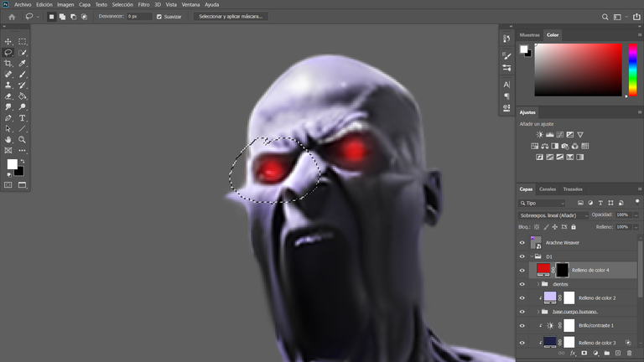Open the Opacidad dropdown arrow
This screenshot has height=362, width=644.
pos(636,215)
